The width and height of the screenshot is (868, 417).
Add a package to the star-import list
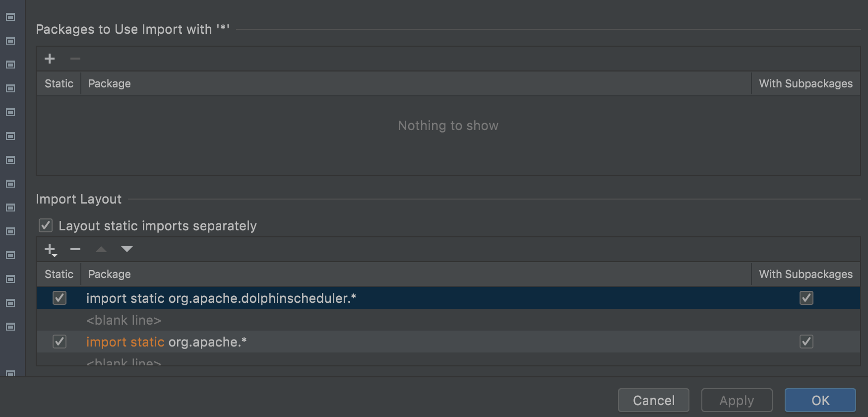50,59
